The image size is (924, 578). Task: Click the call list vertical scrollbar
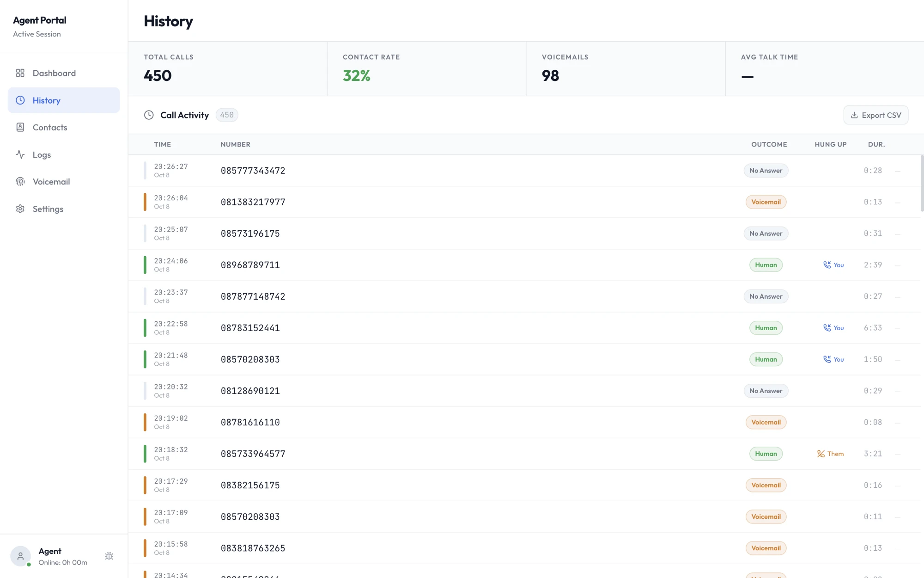[922, 183]
